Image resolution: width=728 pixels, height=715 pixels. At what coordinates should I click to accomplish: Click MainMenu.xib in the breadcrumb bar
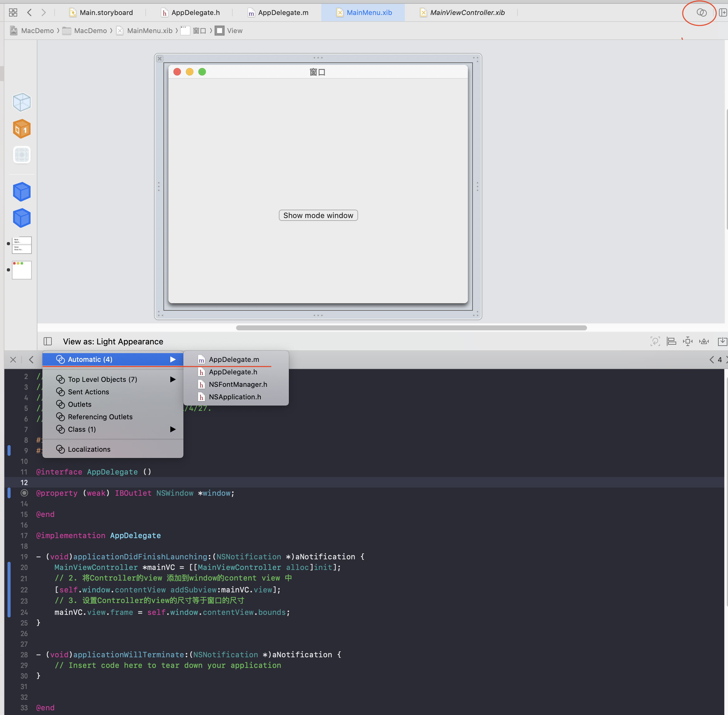pyautogui.click(x=149, y=31)
